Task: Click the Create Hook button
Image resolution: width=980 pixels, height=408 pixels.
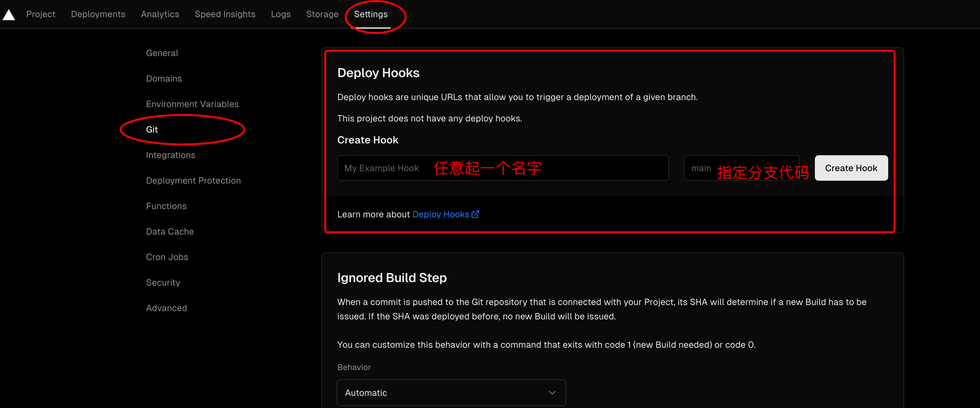Action: [x=851, y=168]
